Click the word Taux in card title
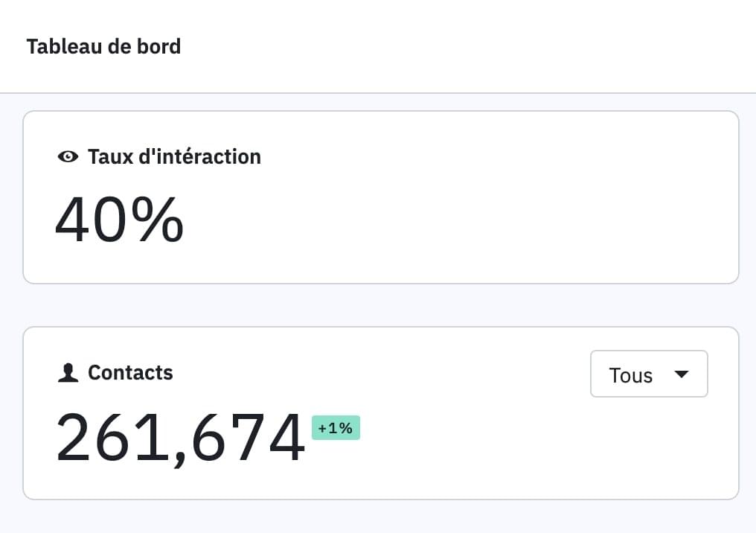Image resolution: width=756 pixels, height=533 pixels. 110,157
